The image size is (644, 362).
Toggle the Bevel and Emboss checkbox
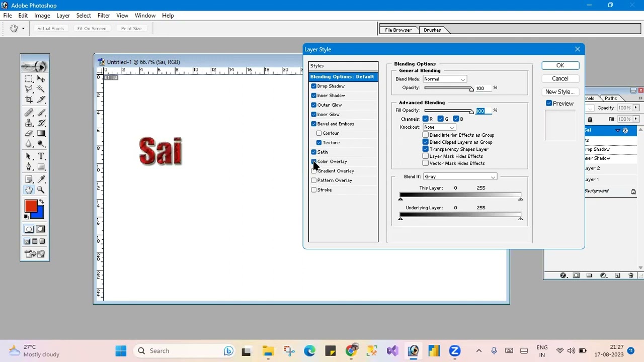click(314, 124)
